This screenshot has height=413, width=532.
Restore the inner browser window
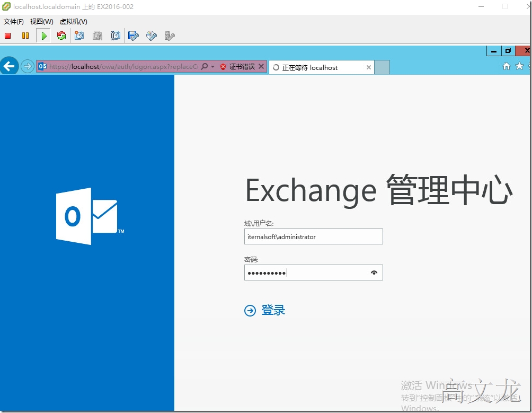coord(508,51)
